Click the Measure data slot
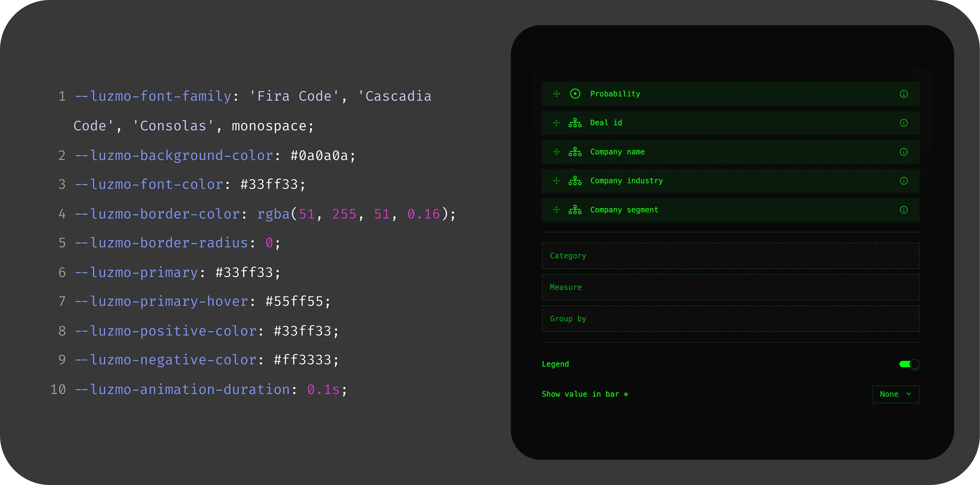980x485 pixels. (x=731, y=287)
